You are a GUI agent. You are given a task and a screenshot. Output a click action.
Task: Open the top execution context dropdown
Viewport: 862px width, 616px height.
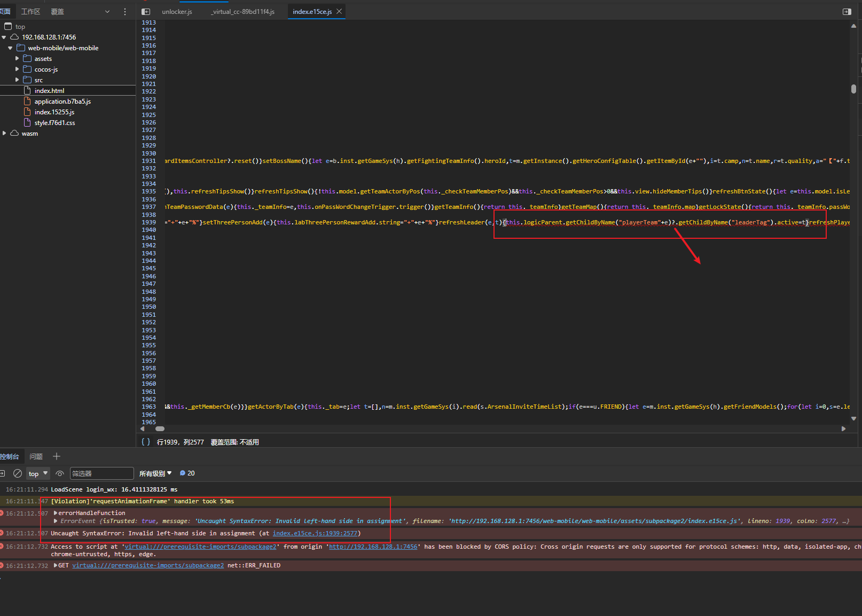(x=38, y=473)
